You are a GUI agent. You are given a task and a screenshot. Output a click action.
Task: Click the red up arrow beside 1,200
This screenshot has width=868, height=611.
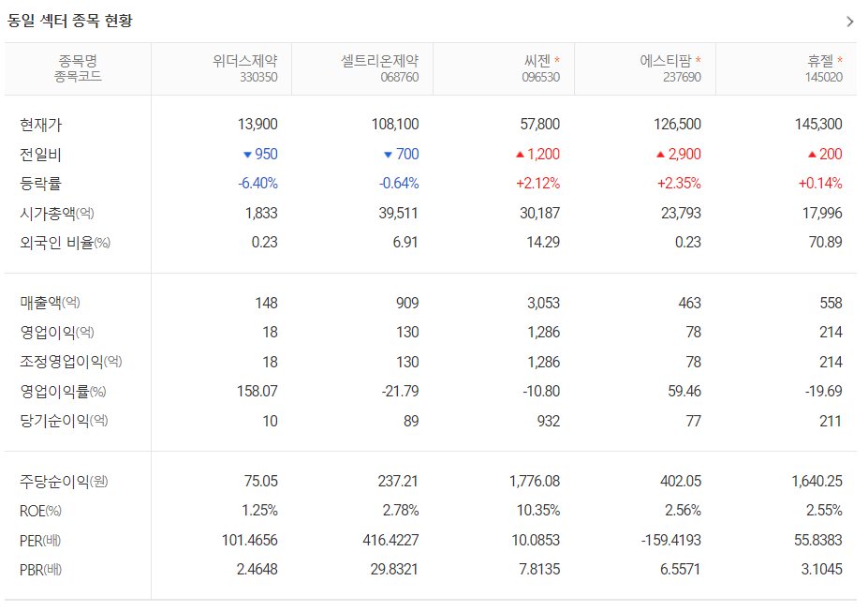coord(520,155)
